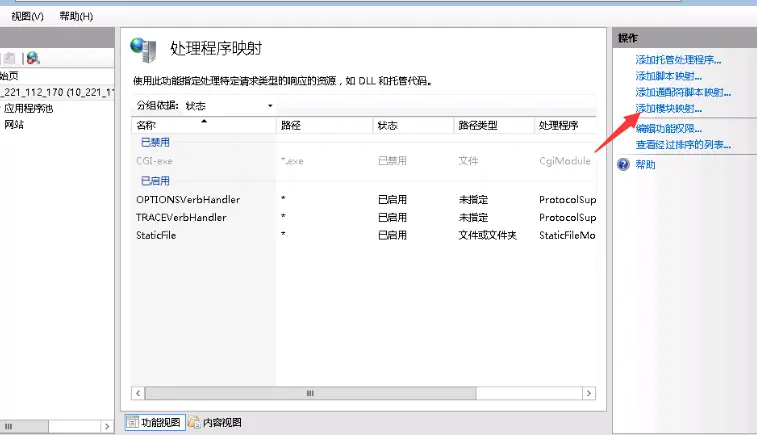Click the 文件或文件夹 path type cell
This screenshot has height=435, width=757.
[x=488, y=235]
